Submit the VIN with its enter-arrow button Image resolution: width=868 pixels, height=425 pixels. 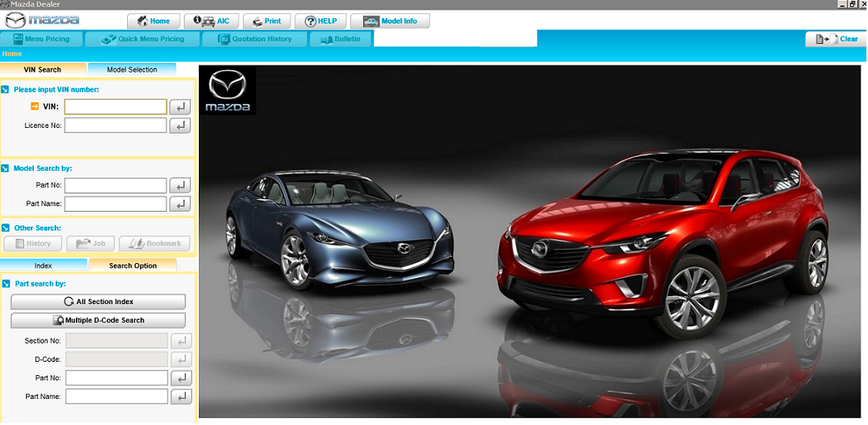180,107
